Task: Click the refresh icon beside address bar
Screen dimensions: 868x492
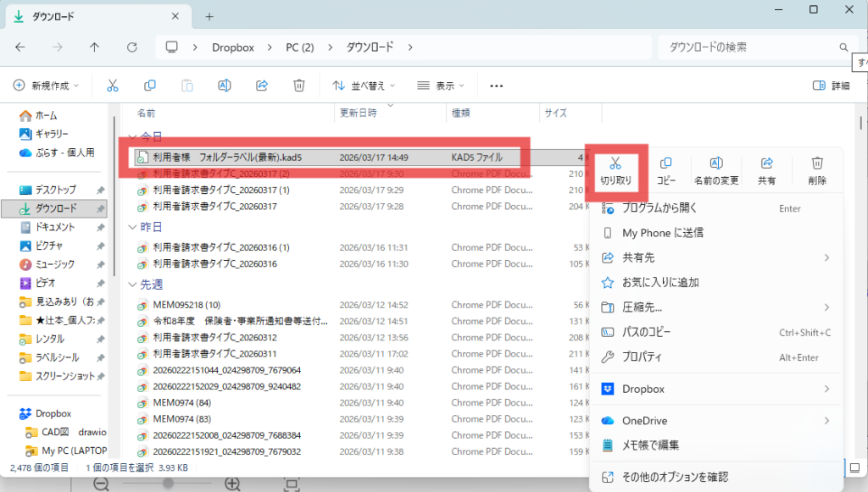Action: pyautogui.click(x=131, y=47)
